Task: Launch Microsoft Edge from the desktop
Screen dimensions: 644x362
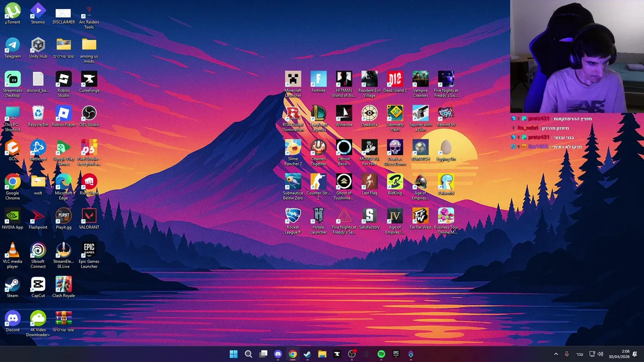Action: pos(63,187)
